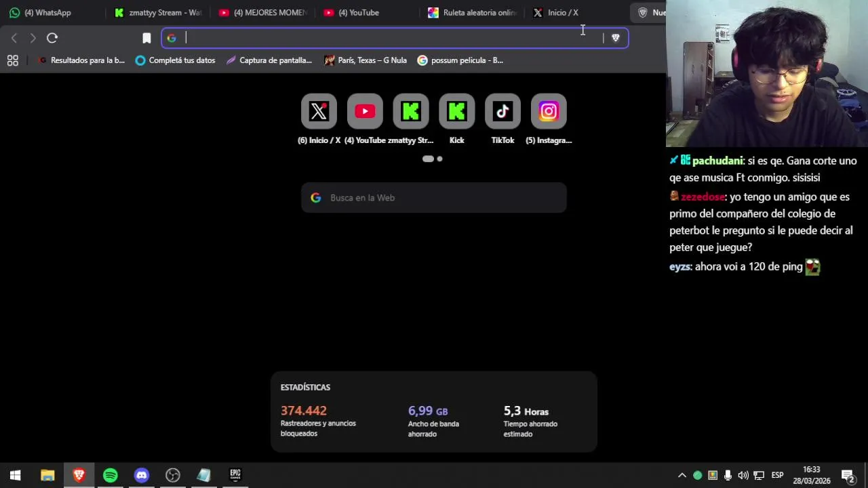Screen dimensions: 868x488
Task: Open the apps grid in bookmarks bar
Action: tap(12, 60)
